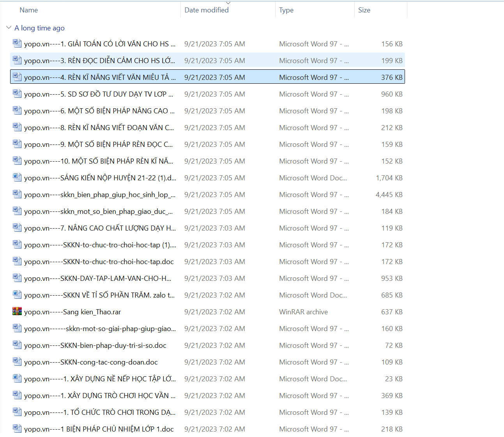Image resolution: width=504 pixels, height=437 pixels.
Task: Click Word icon of '7. NÂNG CAO CHẤT LƯỢNG DẠY' file
Action: 17,227
